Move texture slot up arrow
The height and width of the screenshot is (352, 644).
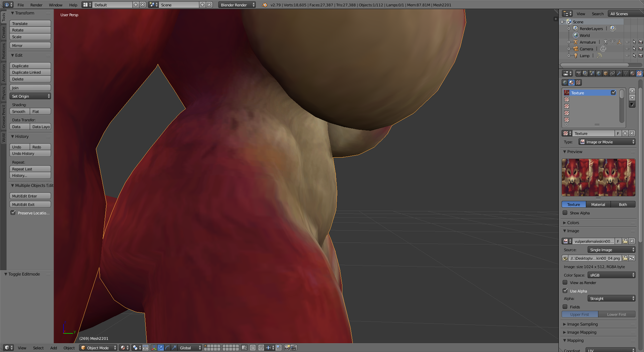click(x=632, y=91)
